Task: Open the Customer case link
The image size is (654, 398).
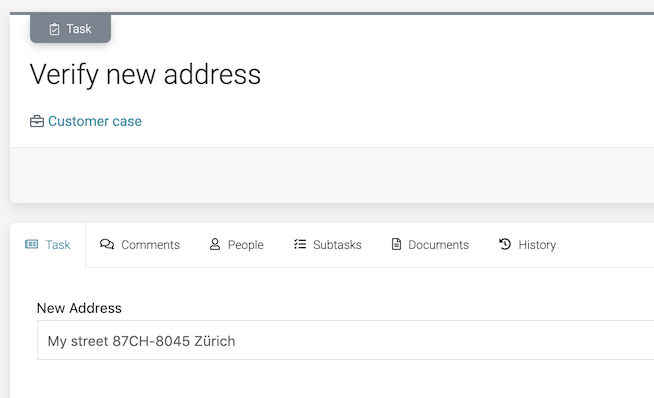Action: tap(95, 121)
